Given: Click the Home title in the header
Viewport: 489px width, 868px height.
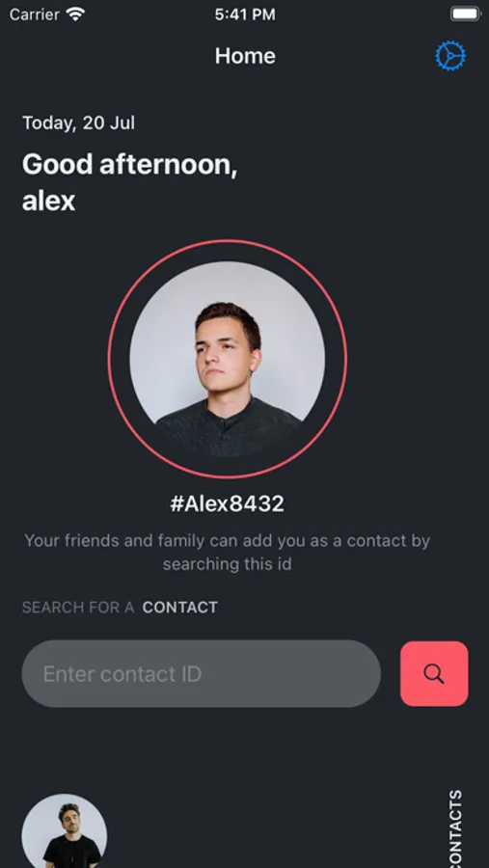Looking at the screenshot, I should tap(245, 56).
